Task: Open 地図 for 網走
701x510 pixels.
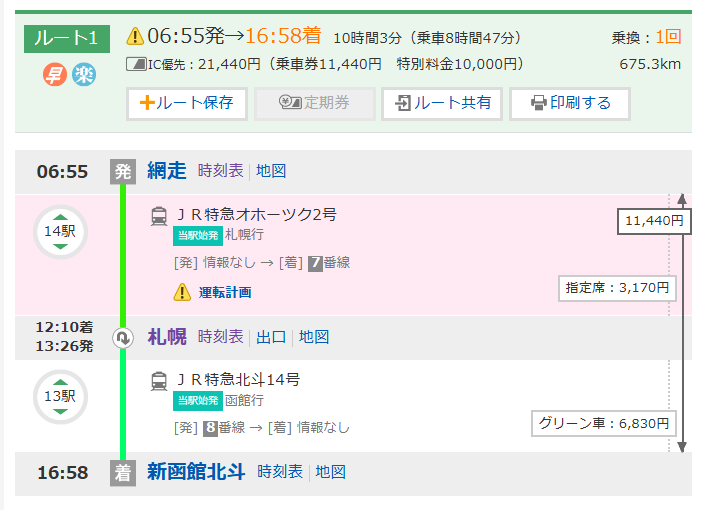Action: [271, 171]
